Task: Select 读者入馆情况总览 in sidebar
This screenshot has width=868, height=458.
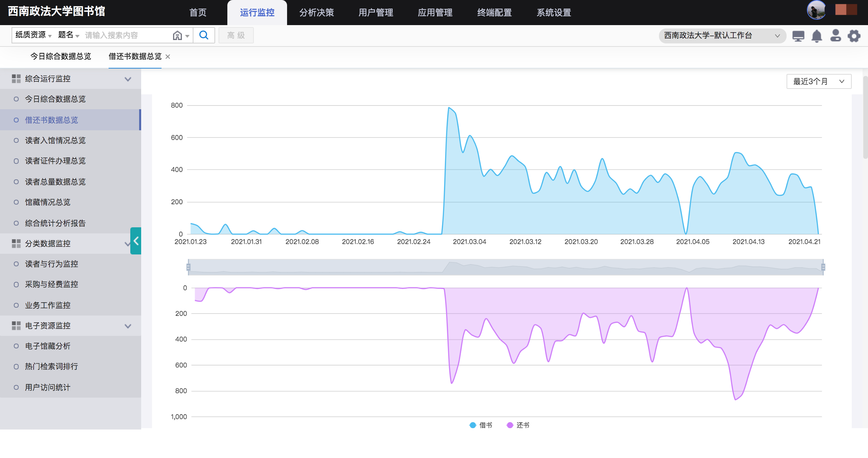Action: [x=55, y=140]
